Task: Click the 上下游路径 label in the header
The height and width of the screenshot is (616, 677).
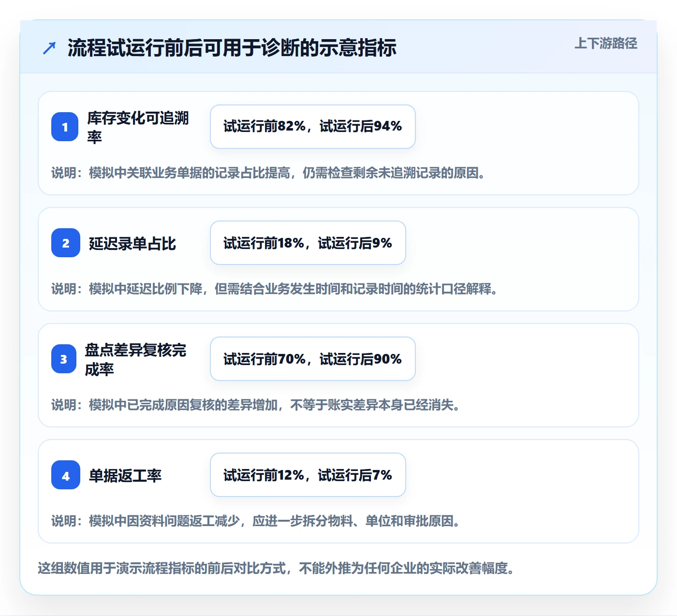Action: click(605, 44)
